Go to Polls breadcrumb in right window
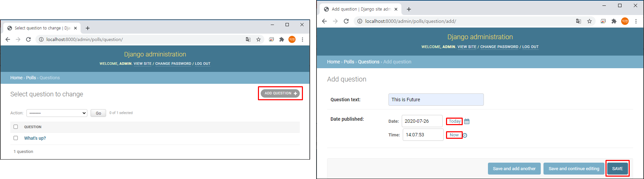Screen dimensions: 644x179 point(349,62)
